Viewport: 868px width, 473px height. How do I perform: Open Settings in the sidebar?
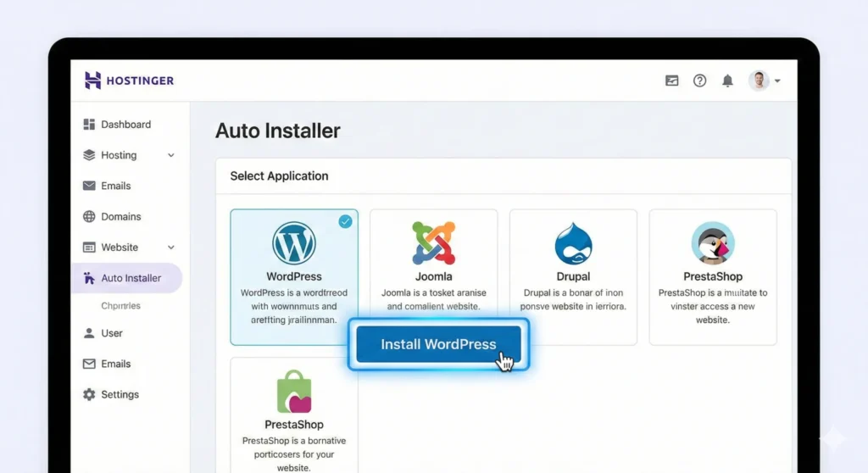tap(120, 395)
